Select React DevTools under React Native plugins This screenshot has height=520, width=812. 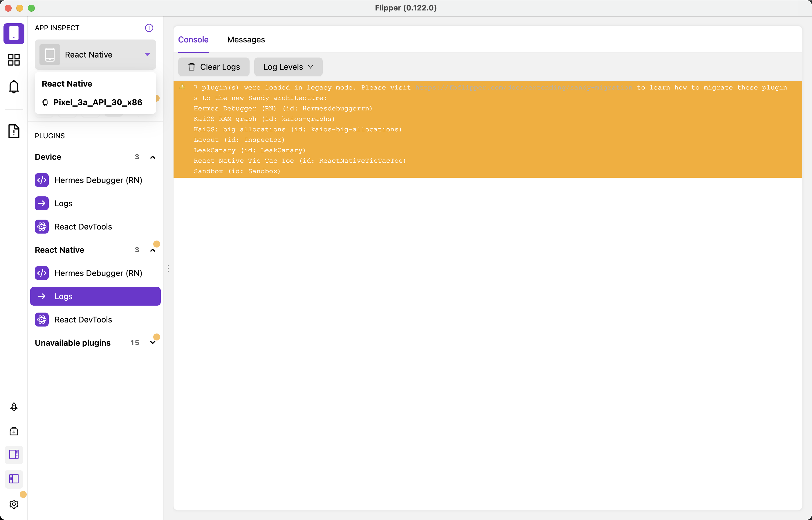pyautogui.click(x=83, y=320)
